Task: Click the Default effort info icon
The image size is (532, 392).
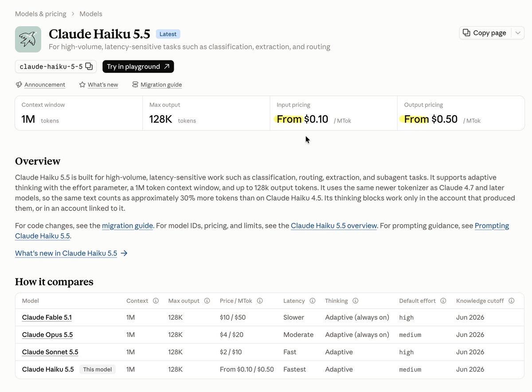Action: coord(443,301)
